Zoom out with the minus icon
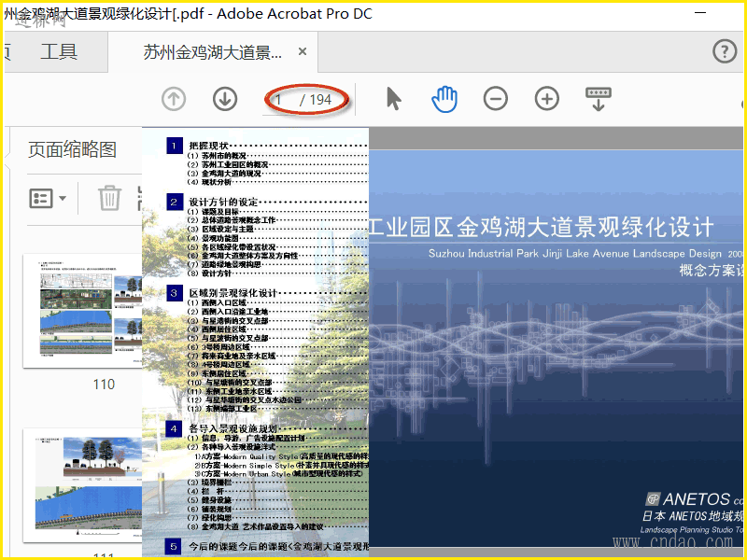The height and width of the screenshot is (560, 747). (496, 99)
